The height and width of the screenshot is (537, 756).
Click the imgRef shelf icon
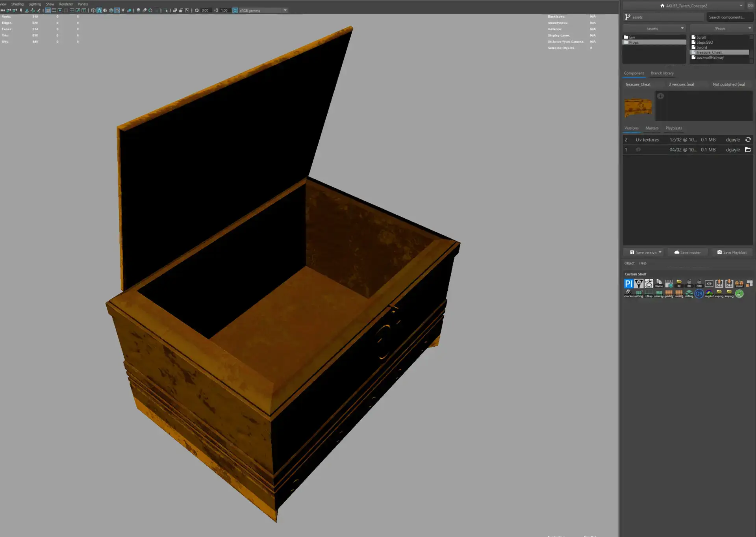tap(709, 294)
